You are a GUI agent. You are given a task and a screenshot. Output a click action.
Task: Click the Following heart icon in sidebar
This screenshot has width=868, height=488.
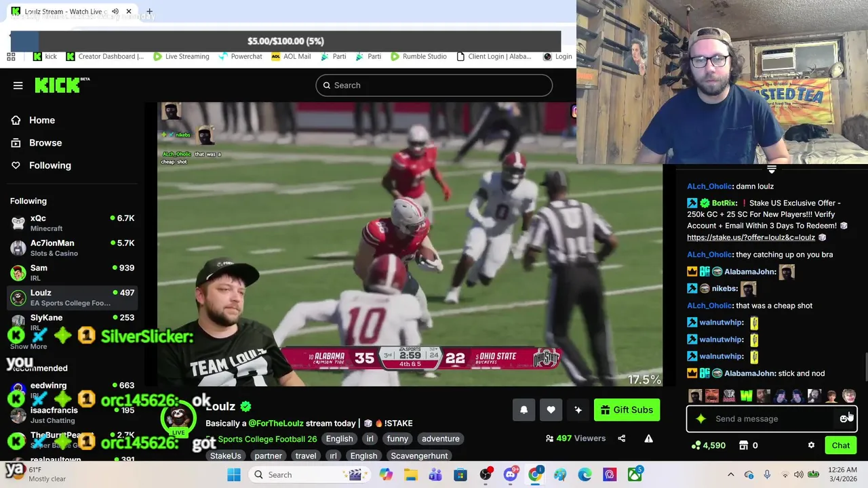tap(16, 165)
